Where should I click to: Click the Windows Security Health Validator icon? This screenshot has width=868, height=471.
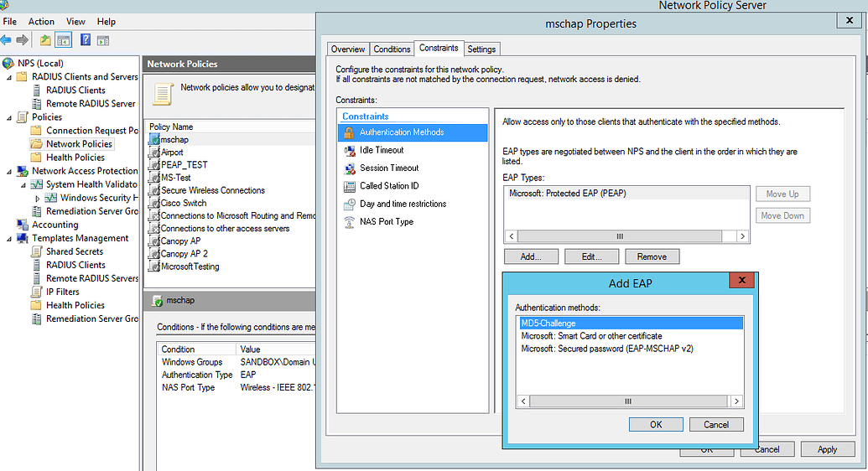tap(51, 198)
